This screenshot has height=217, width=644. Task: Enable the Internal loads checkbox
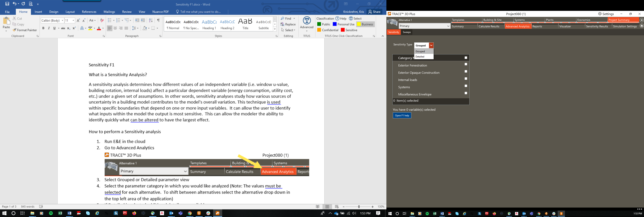click(x=466, y=79)
